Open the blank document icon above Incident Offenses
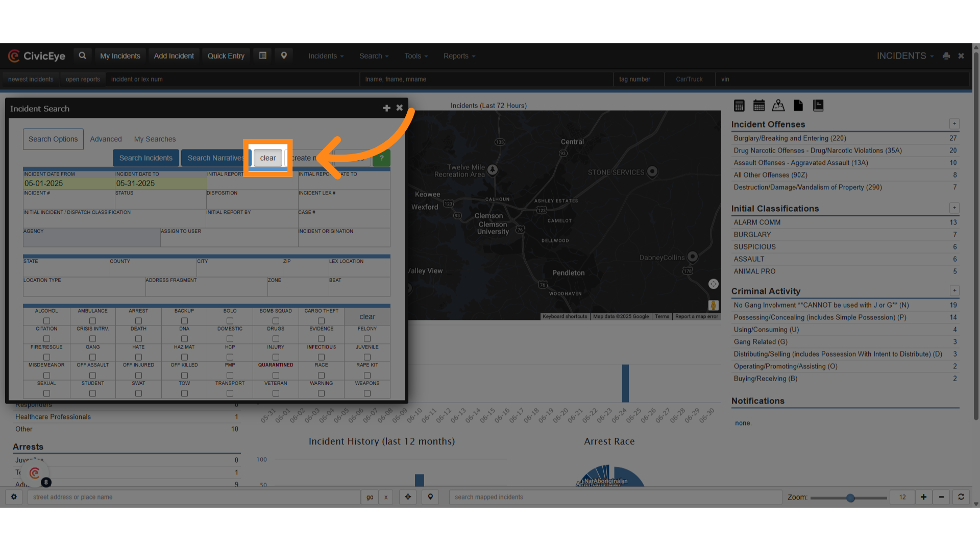This screenshot has height=551, width=980. 798,106
